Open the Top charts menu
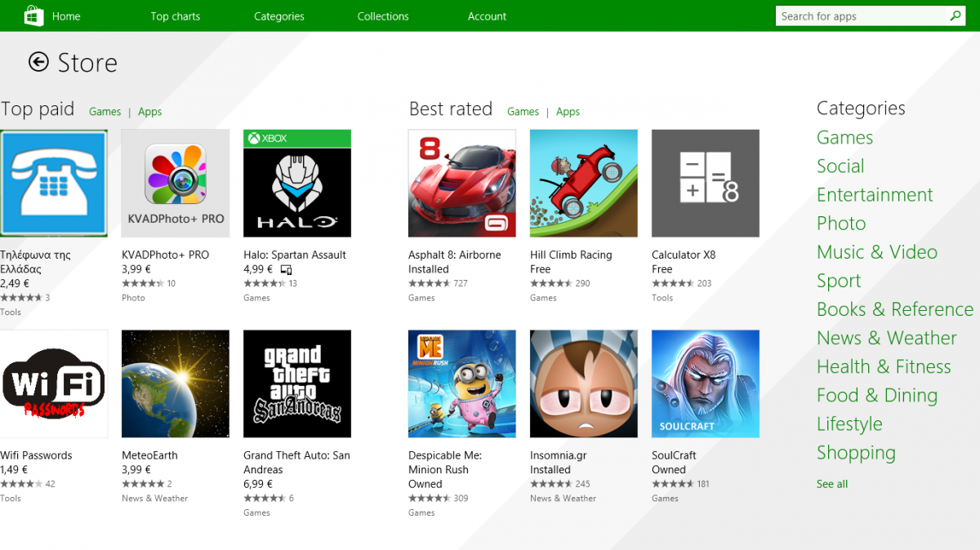Viewport: 980px width, 550px height. pyautogui.click(x=175, y=16)
